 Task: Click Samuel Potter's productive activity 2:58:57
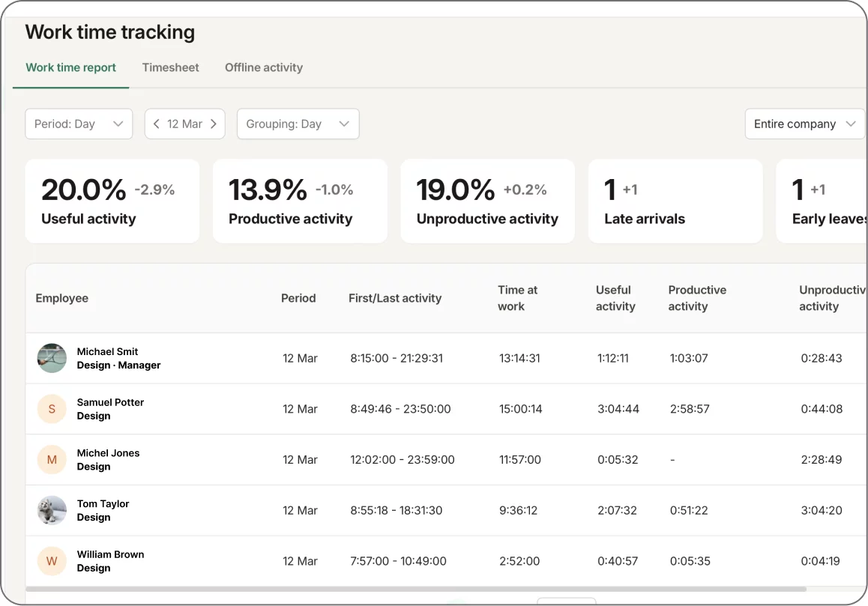click(x=690, y=409)
